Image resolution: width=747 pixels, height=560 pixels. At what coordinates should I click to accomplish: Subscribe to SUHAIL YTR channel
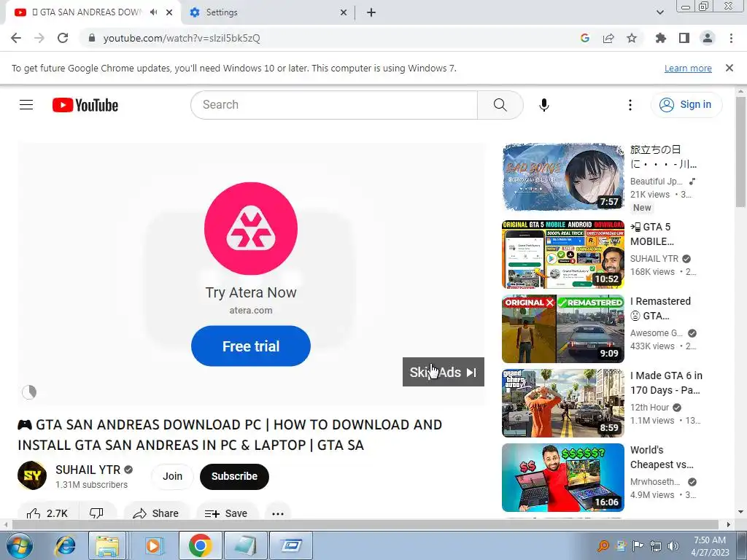(234, 476)
